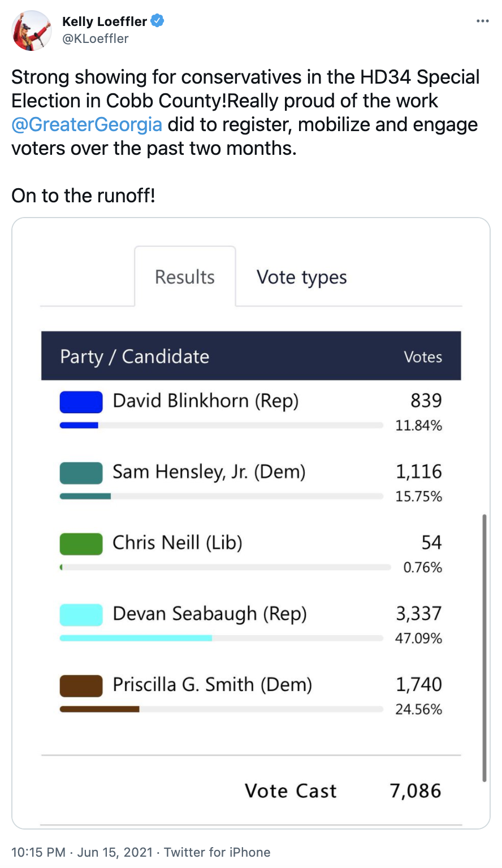Click the Party / Candidate column header
The height and width of the screenshot is (868, 502).
pos(135,357)
